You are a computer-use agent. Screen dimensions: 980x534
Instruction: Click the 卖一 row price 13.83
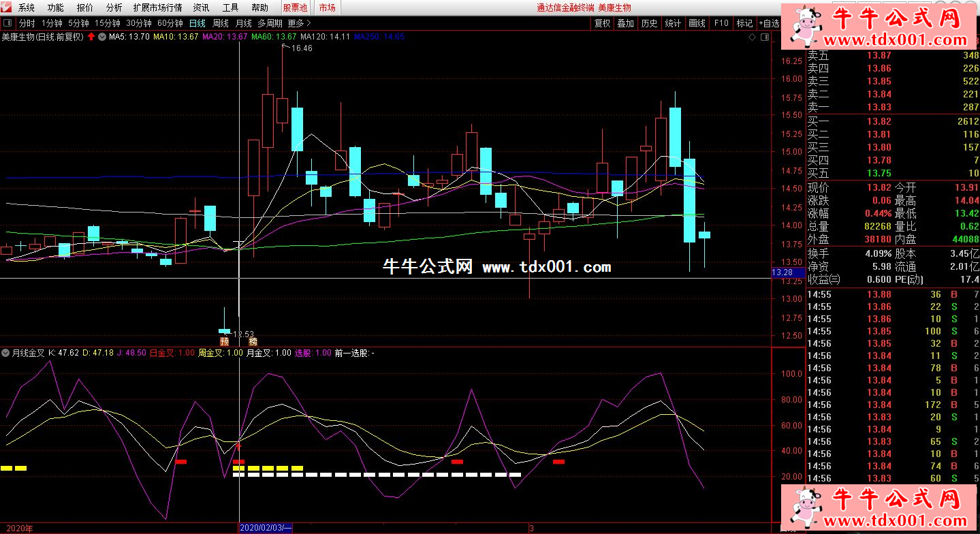(x=879, y=107)
